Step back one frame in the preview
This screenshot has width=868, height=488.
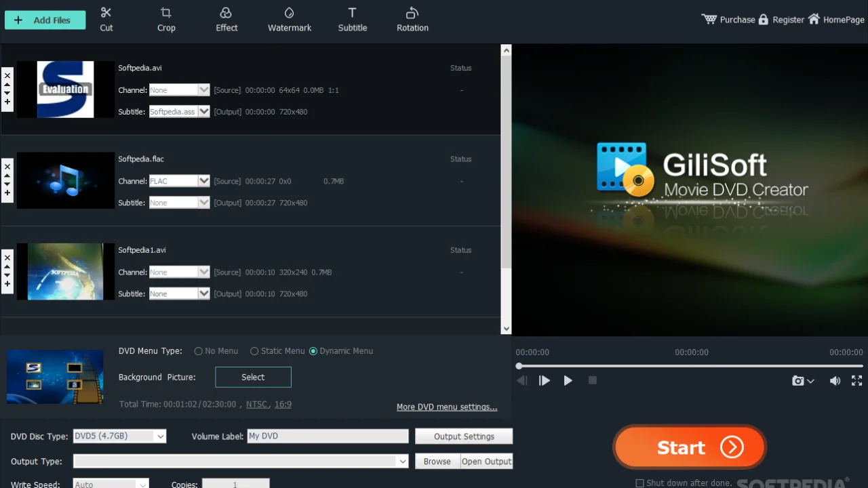(521, 381)
